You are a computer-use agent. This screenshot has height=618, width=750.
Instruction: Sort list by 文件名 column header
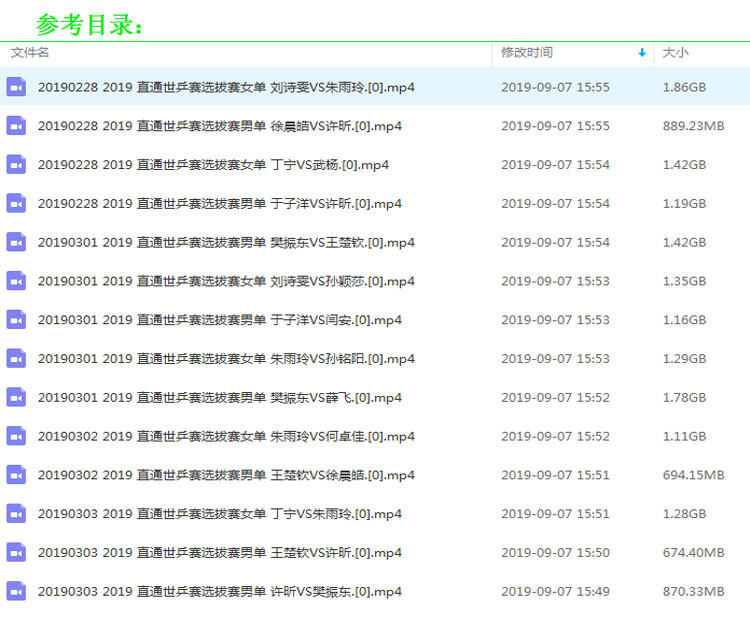click(30, 53)
